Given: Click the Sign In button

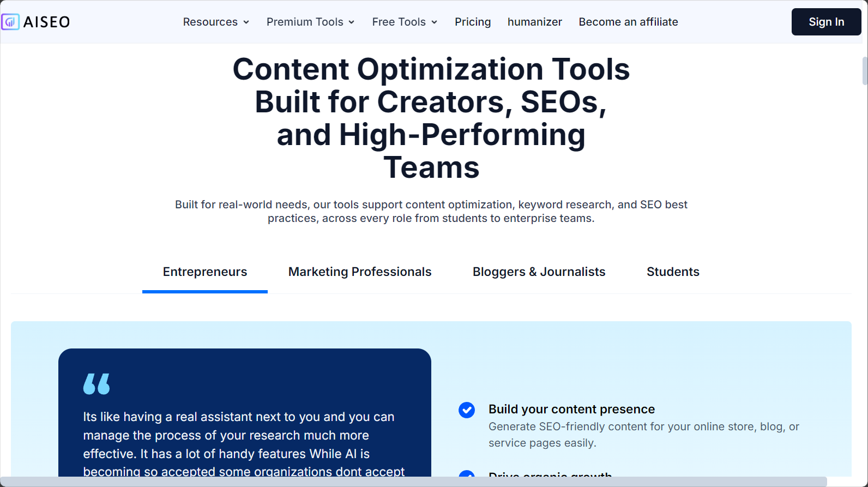Looking at the screenshot, I should [x=826, y=22].
